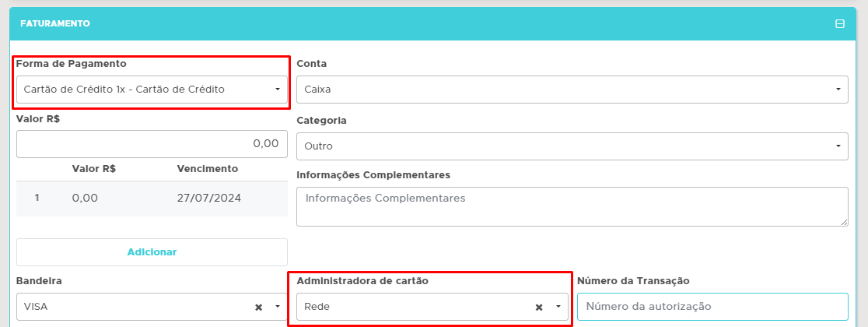The width and height of the screenshot is (868, 327).
Task: Select the installment due date 27/07/2024
Action: pyautogui.click(x=208, y=198)
